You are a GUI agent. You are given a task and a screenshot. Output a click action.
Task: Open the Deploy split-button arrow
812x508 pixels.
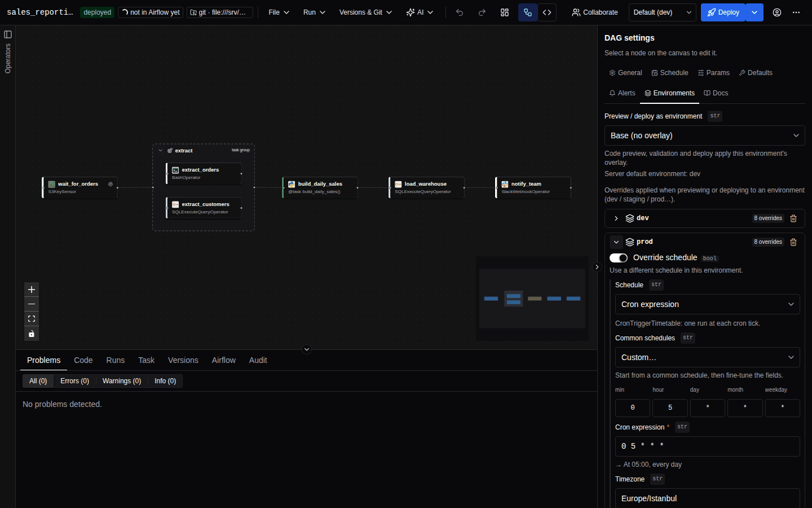click(x=754, y=12)
